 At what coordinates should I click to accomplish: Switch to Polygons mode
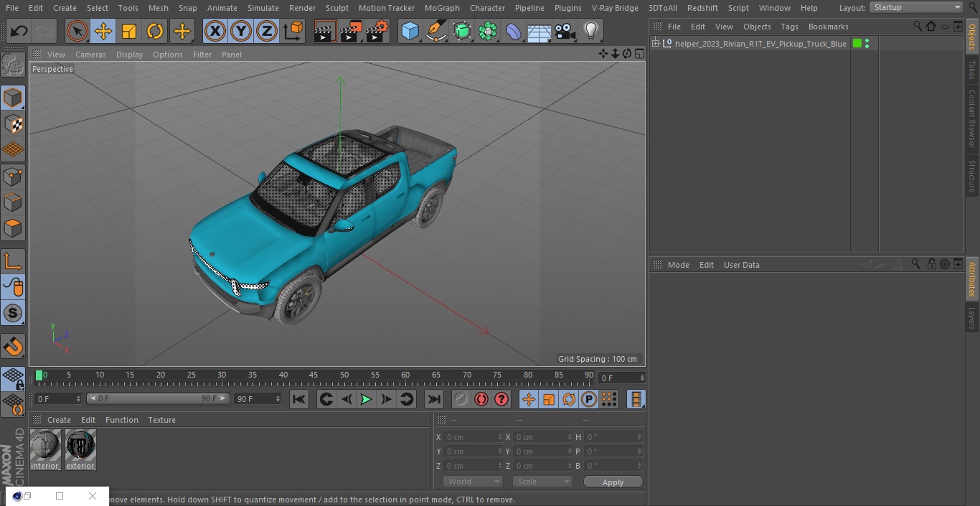[13, 228]
